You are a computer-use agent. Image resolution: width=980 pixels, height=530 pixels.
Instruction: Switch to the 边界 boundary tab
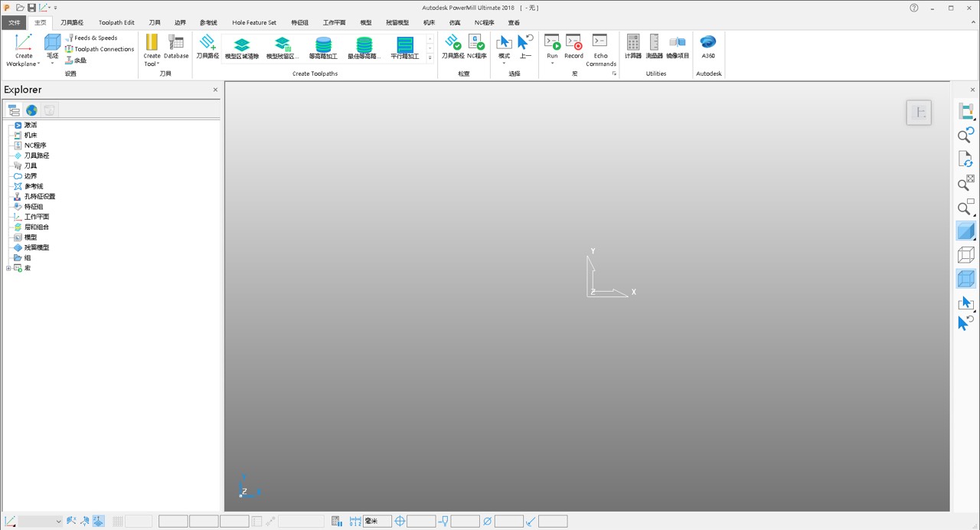tap(180, 23)
